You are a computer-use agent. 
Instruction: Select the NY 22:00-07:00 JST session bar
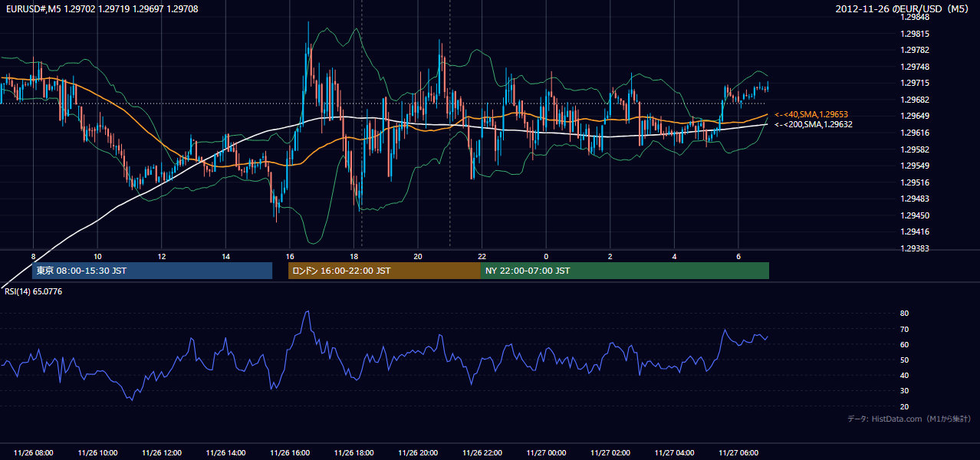pyautogui.click(x=625, y=271)
